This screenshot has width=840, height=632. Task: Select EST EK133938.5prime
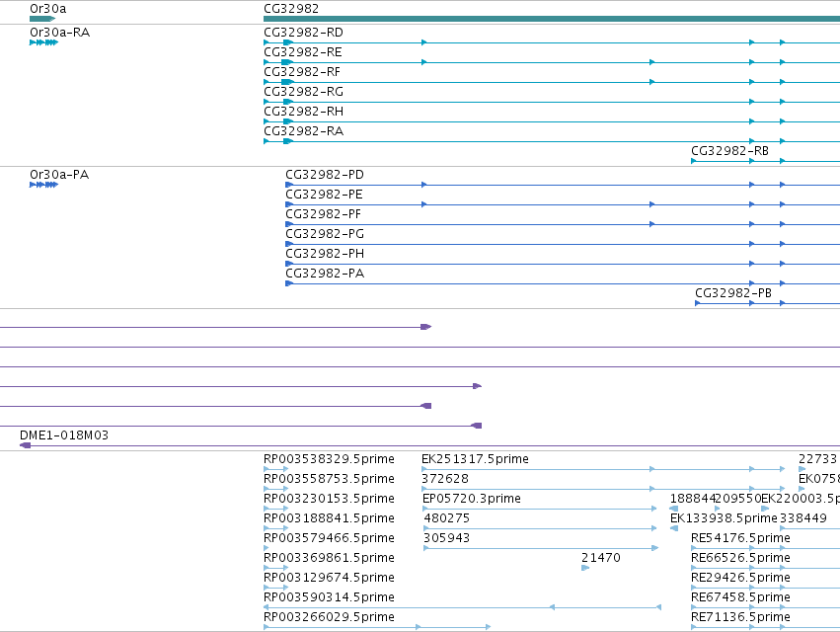click(x=724, y=518)
